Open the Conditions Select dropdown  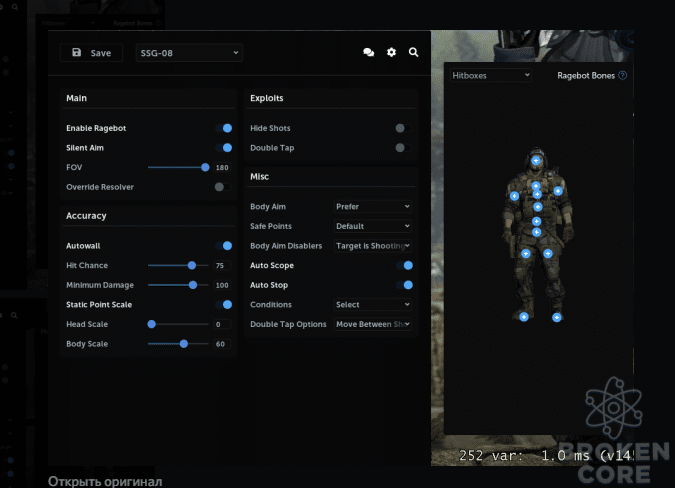coord(372,305)
